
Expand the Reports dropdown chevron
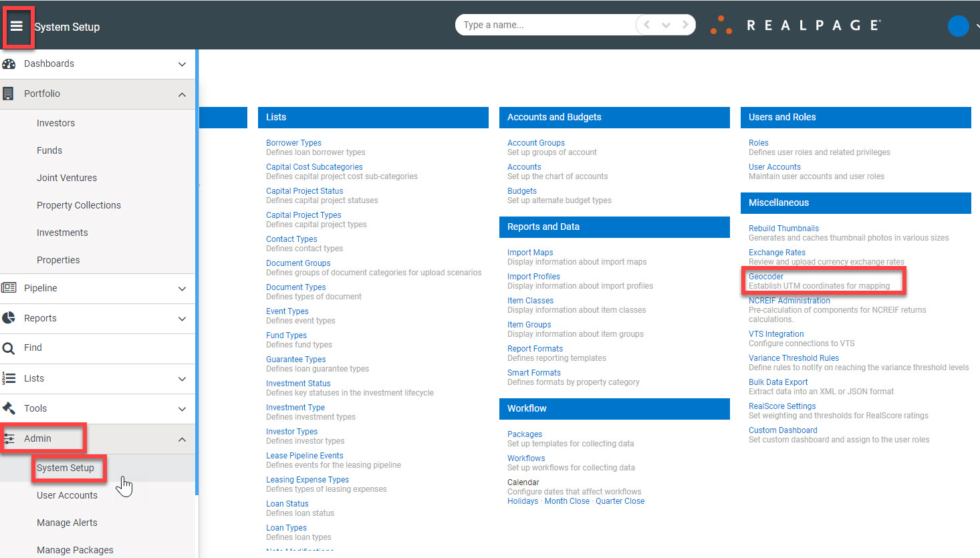[x=182, y=318]
